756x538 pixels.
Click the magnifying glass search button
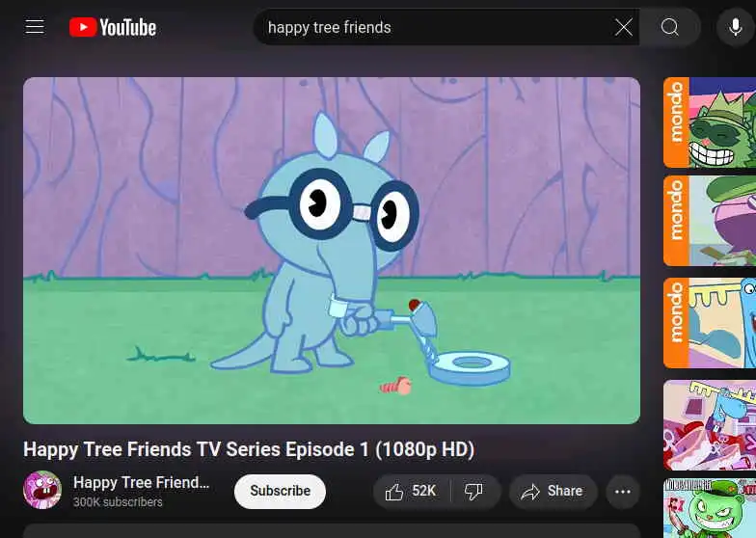(x=669, y=27)
